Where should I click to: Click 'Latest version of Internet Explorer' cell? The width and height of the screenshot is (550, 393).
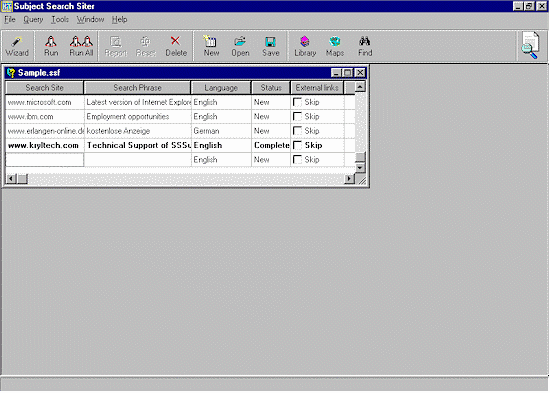point(138,102)
